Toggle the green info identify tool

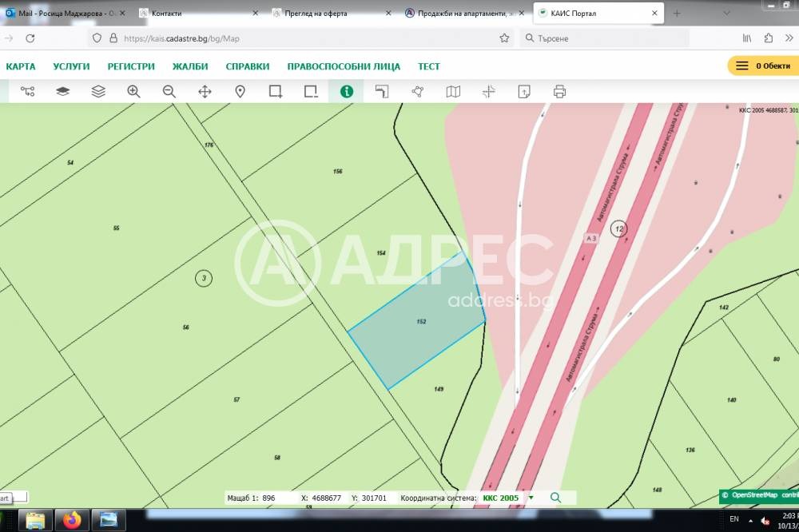pyautogui.click(x=346, y=92)
